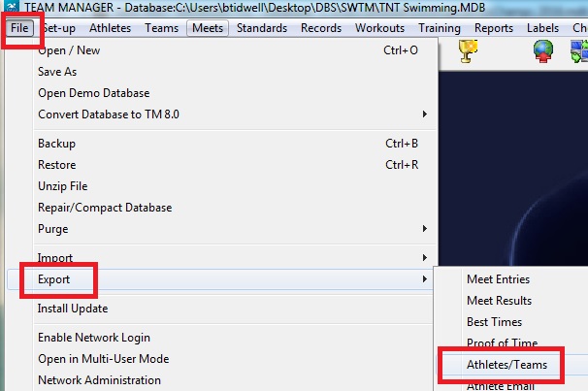Expand the Export submenu
Image resolution: width=588 pixels, height=391 pixels.
point(221,279)
